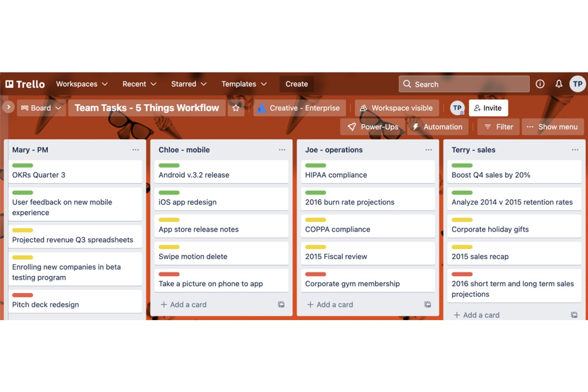
Task: Add a card to Joe - operations list
Action: (330, 305)
